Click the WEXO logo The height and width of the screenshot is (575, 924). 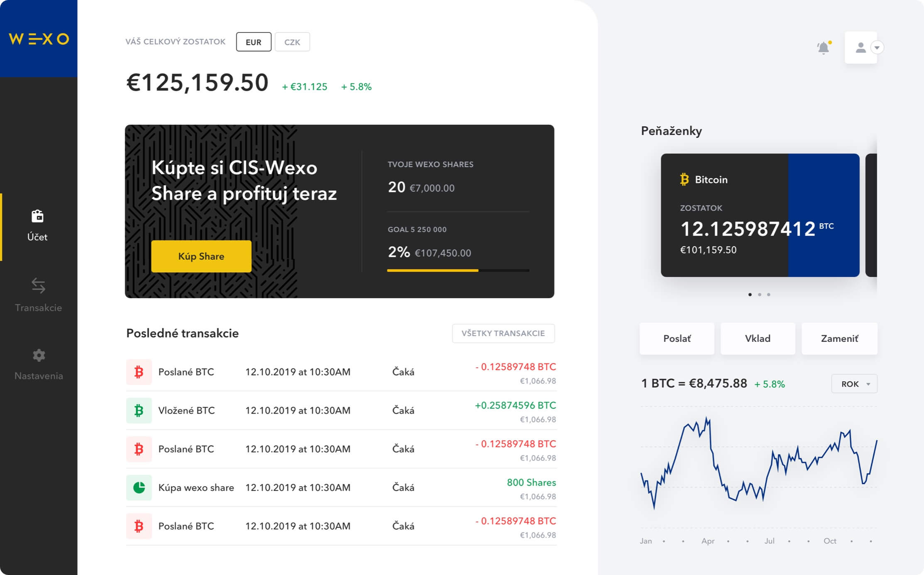pos(39,39)
